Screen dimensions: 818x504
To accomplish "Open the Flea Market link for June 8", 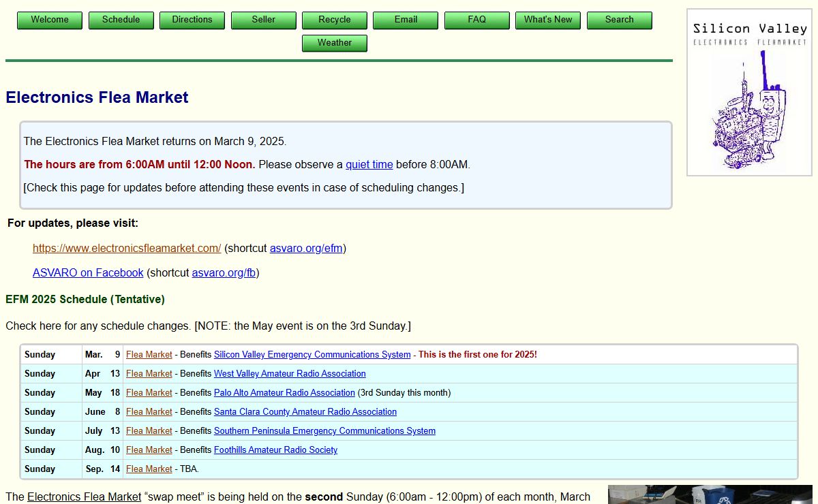I will click(149, 412).
